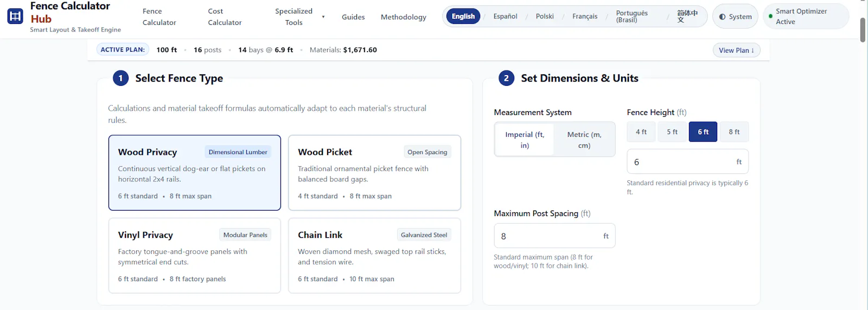Screen dimensions: 868x310
Task: Set fence height to 4 ft
Action: [x=641, y=132]
